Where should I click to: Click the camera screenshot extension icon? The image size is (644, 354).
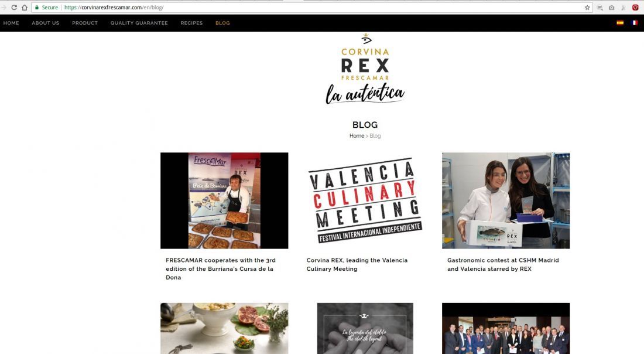pos(612,8)
